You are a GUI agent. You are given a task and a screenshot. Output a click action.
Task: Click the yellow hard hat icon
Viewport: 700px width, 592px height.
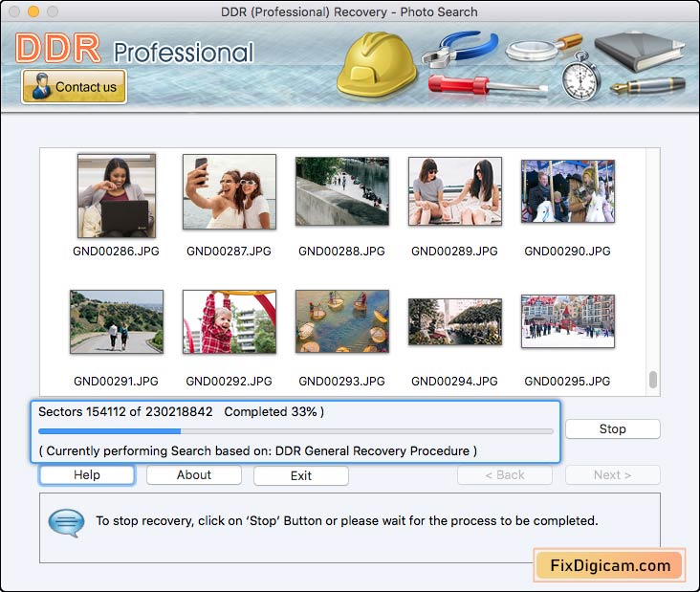point(377,65)
